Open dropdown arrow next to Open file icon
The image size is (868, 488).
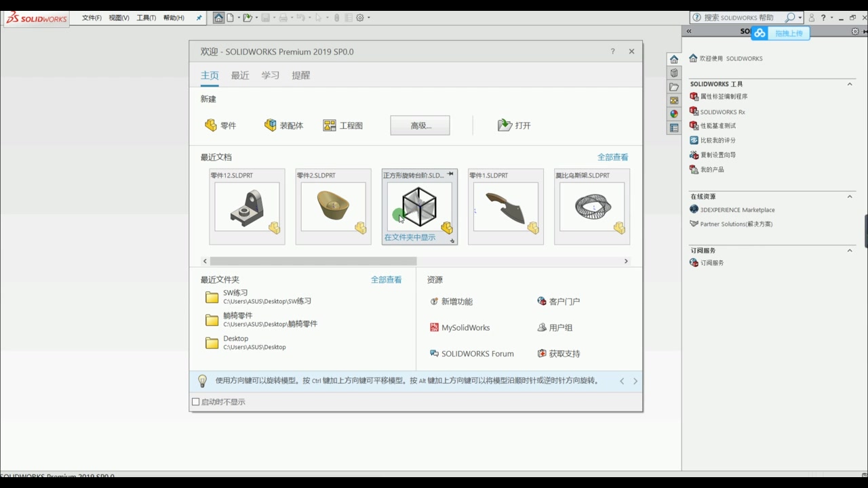pos(256,18)
